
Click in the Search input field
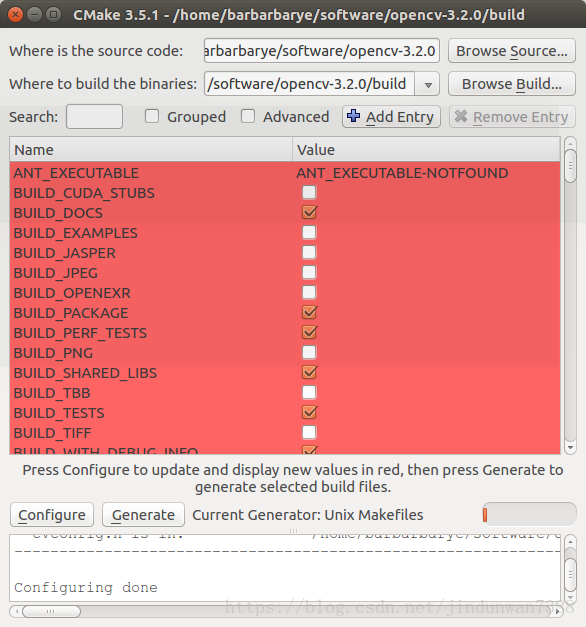click(x=94, y=116)
